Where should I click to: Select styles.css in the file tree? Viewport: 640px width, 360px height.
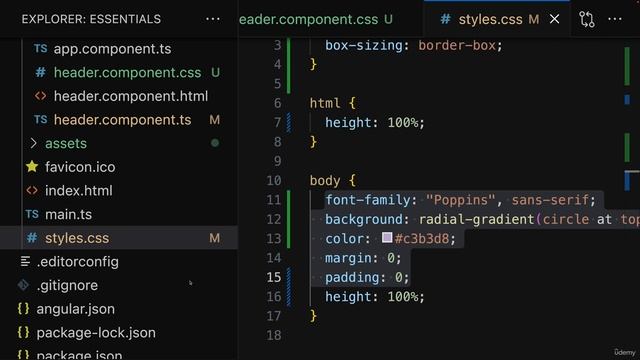(x=118, y=238)
